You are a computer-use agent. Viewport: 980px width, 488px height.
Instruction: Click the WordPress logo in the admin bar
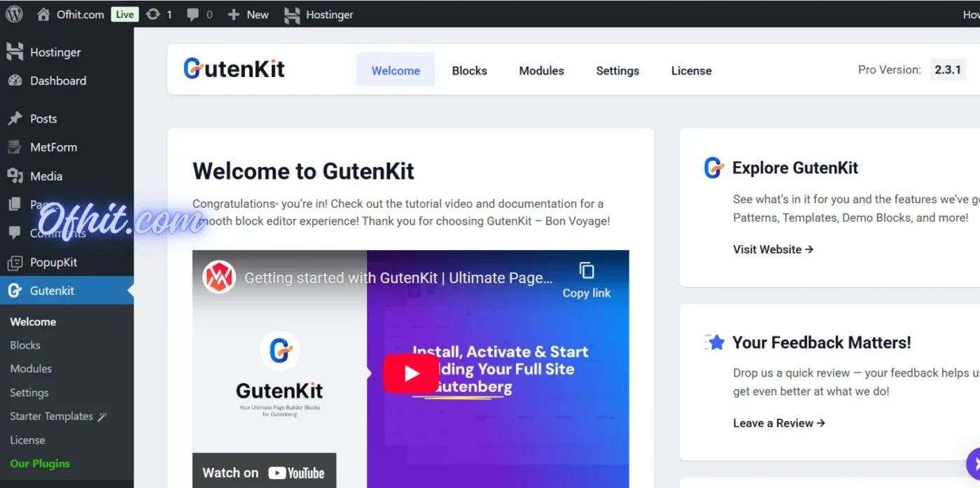[x=14, y=14]
